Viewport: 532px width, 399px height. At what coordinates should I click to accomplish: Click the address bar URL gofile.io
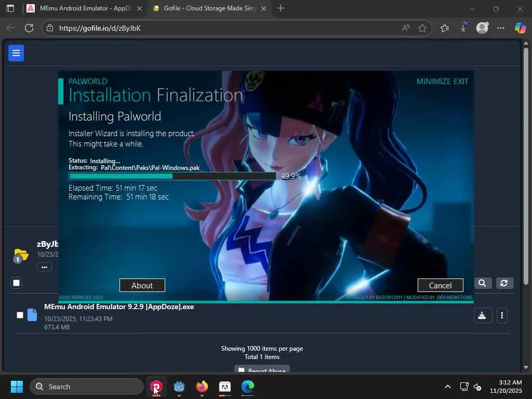(x=100, y=28)
